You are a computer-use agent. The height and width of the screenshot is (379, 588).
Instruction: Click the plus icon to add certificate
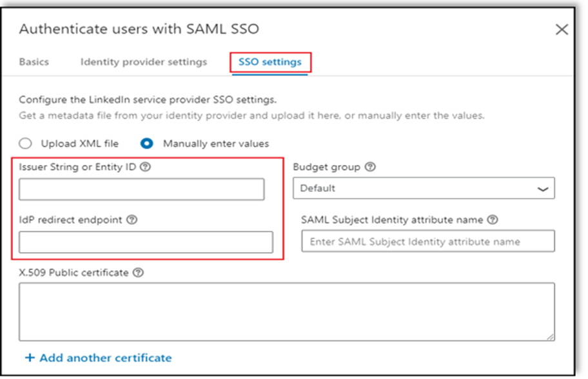(30, 358)
